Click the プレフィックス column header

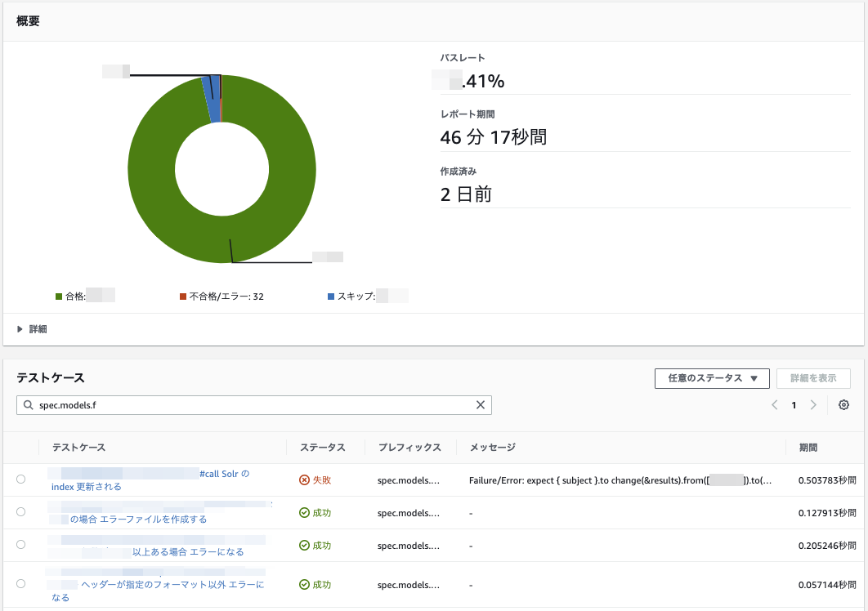(409, 447)
